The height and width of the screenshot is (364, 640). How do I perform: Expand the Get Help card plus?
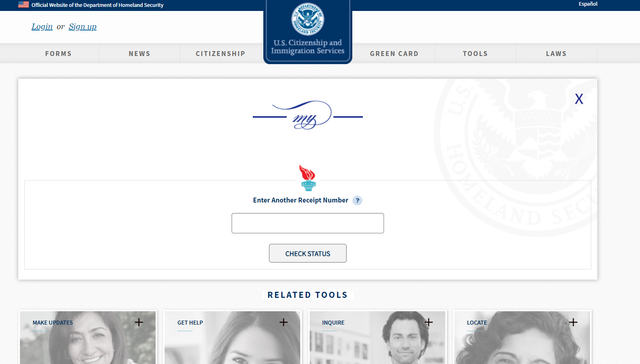coord(284,322)
